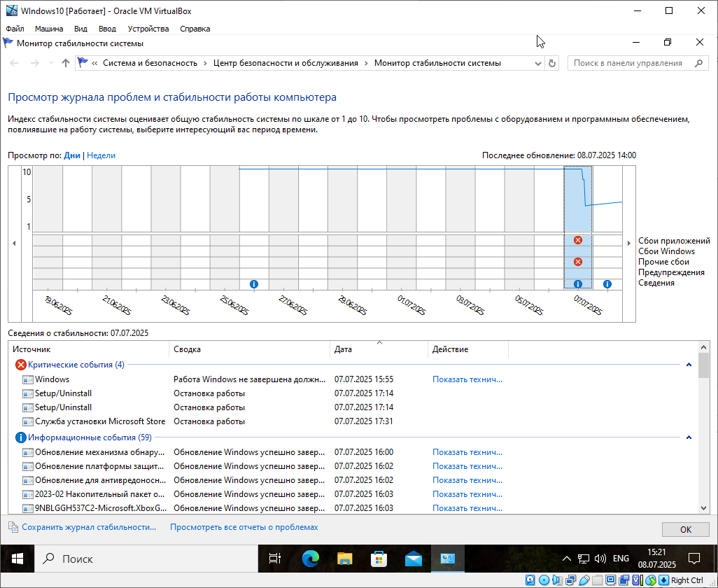
Task: Show hidden tray icons with the chevron
Action: 566,559
